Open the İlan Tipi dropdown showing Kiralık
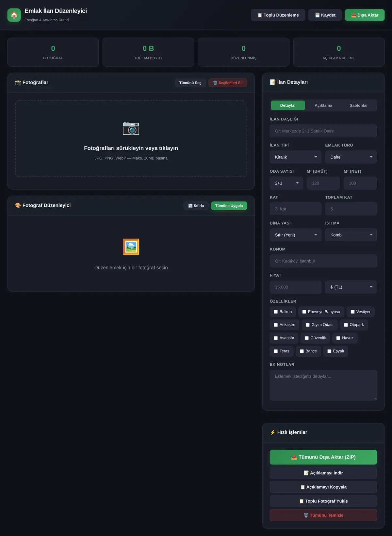This screenshot has width=392, height=536. click(x=296, y=157)
